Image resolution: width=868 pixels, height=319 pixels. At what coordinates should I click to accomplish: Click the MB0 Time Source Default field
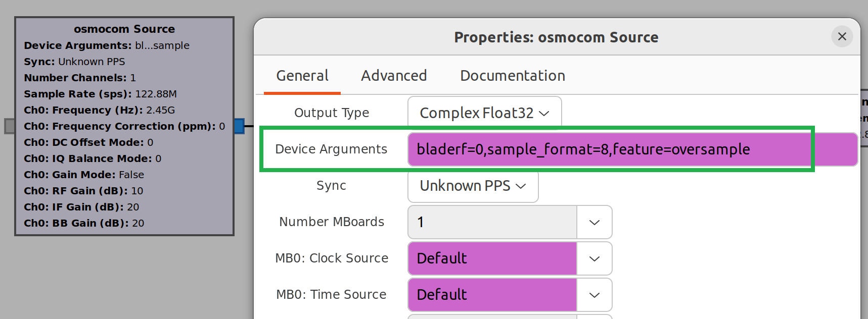tap(492, 295)
